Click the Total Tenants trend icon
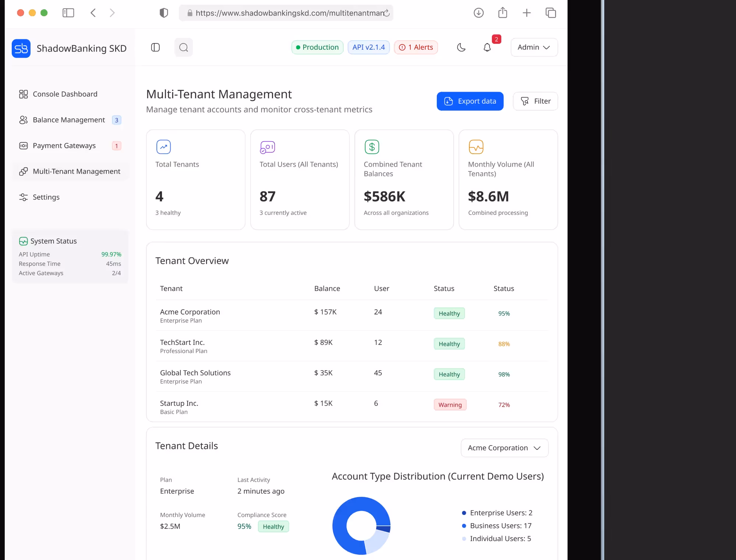Screen dimensions: 736x560 point(163,147)
